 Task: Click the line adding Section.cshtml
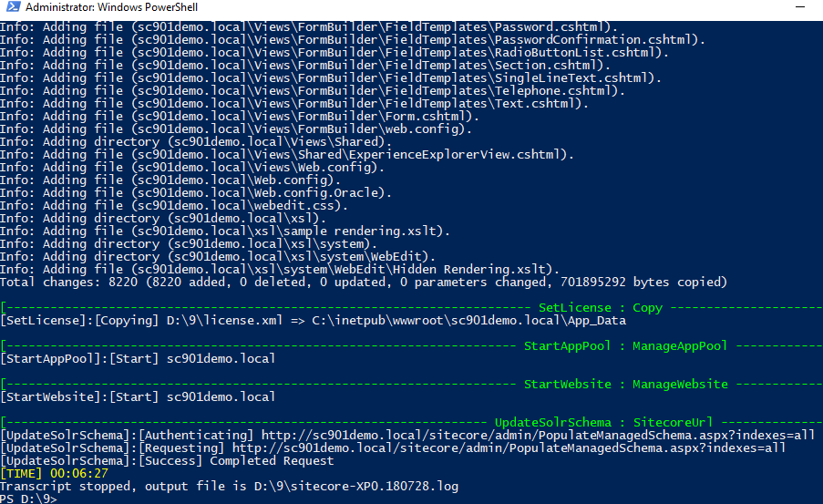pos(305,65)
